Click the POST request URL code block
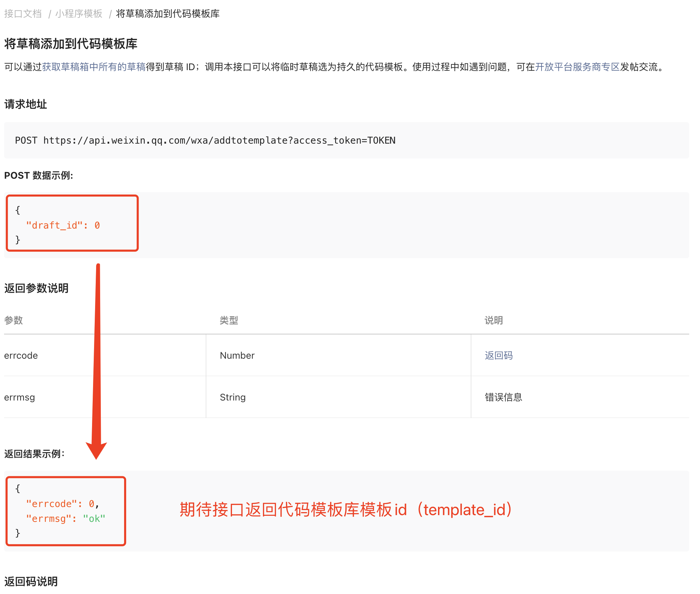This screenshot has height=594, width=700. pos(205,140)
